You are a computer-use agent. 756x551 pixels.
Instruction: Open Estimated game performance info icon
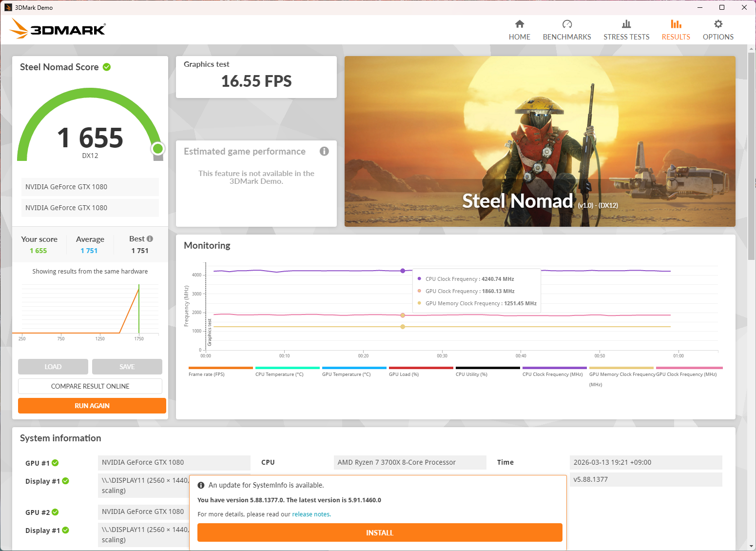point(324,151)
